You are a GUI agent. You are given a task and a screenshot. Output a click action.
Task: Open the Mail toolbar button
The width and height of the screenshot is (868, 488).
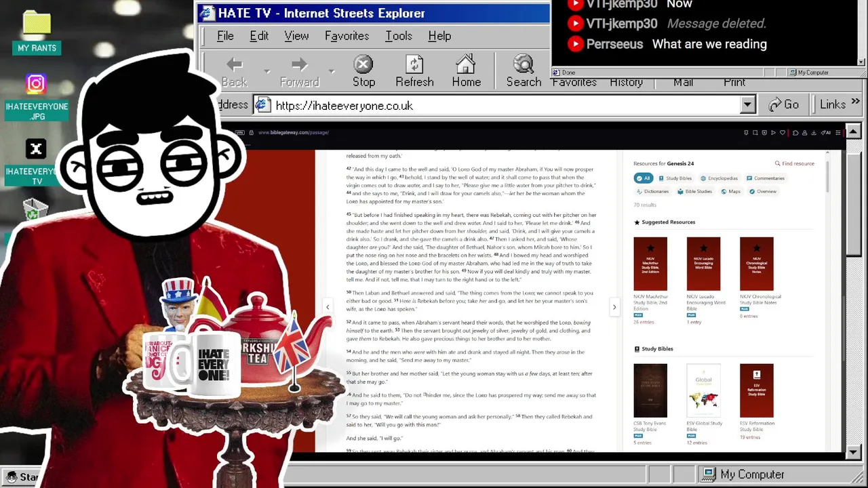[683, 82]
